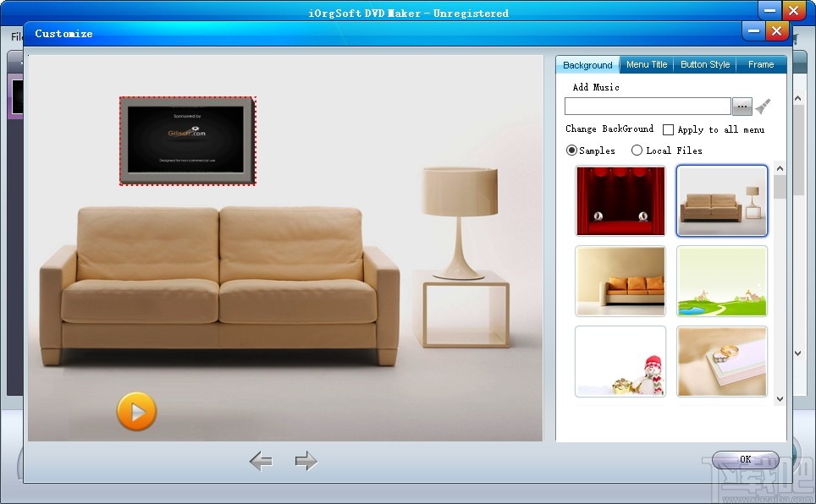The image size is (816, 504).
Task: Choose the orange couch background sample
Action: [x=620, y=281]
